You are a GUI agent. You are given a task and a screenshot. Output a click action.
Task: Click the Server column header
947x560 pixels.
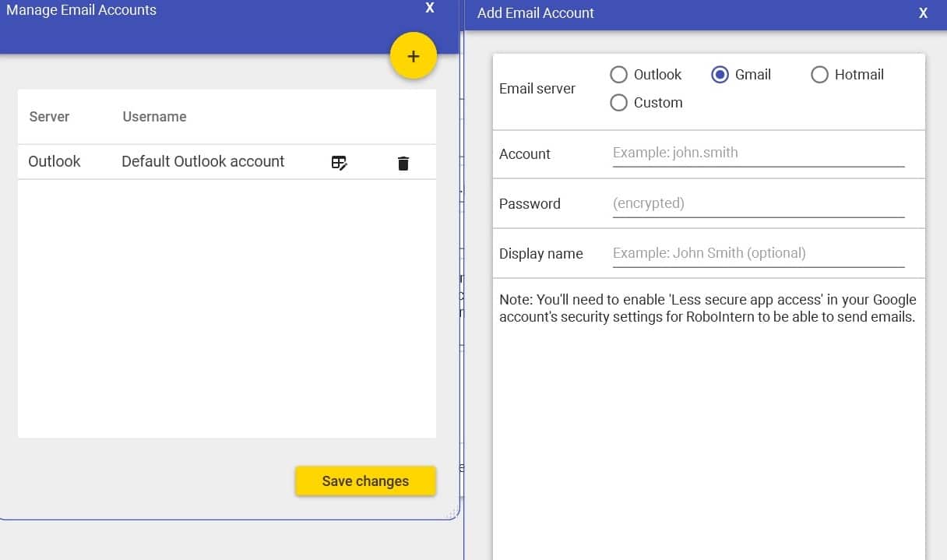tap(49, 117)
